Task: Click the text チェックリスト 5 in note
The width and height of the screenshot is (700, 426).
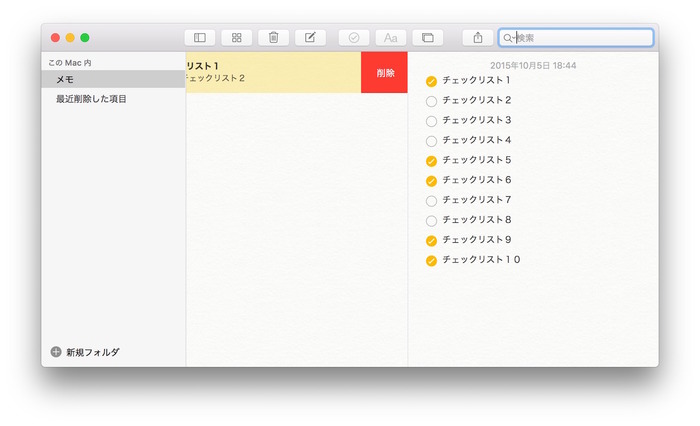Action: (x=477, y=160)
